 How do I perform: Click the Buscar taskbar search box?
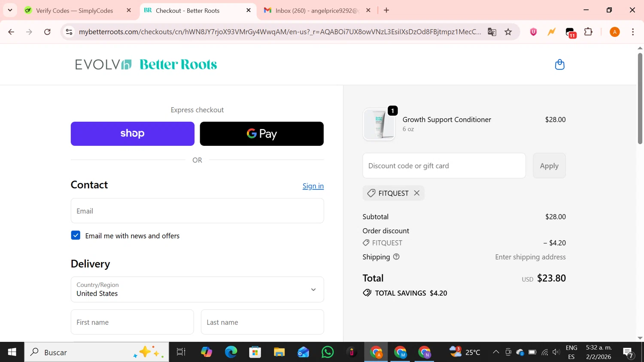tap(97, 352)
